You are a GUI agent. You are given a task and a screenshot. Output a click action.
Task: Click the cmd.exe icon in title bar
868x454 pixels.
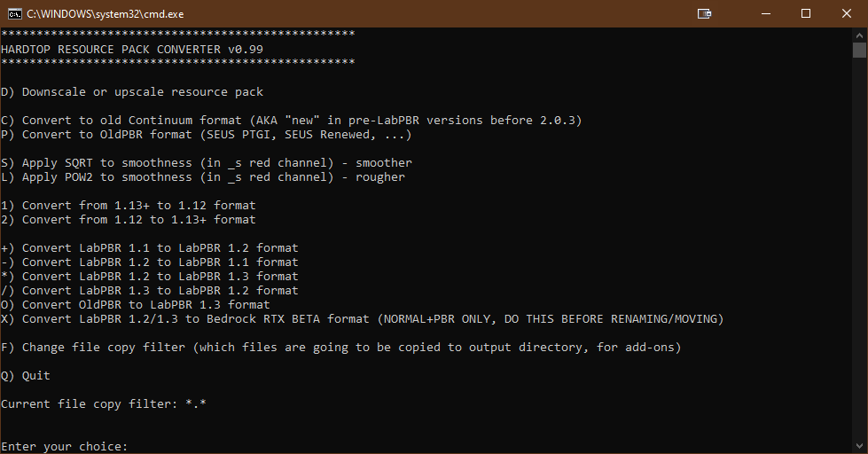point(15,13)
